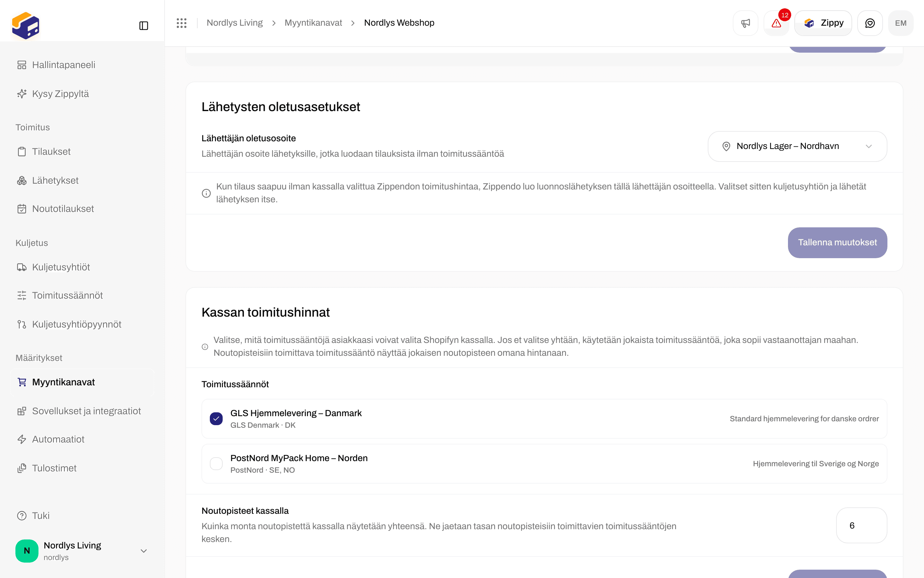Click the Kassan toimitushinnat info icon
Image resolution: width=924 pixels, height=578 pixels.
click(x=205, y=347)
